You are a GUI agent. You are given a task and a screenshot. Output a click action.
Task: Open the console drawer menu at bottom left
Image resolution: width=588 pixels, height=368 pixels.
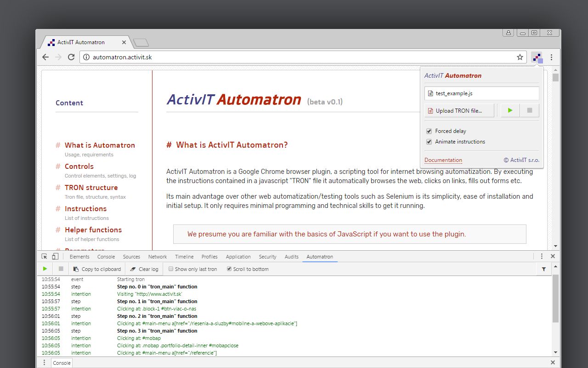(44, 362)
